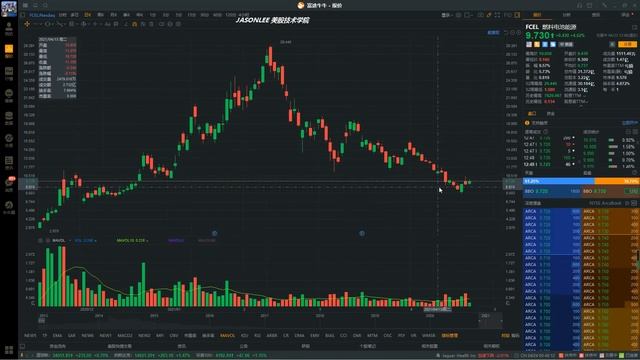This screenshot has width=640, height=360.
Task: Click the orange square icon beside the quote panel
Action: point(517,15)
